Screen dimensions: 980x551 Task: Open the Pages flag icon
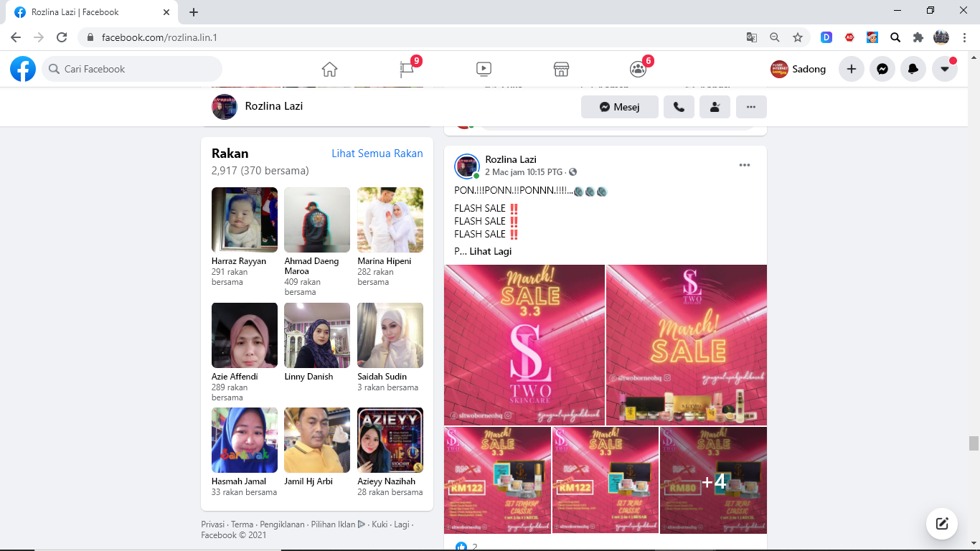click(407, 69)
